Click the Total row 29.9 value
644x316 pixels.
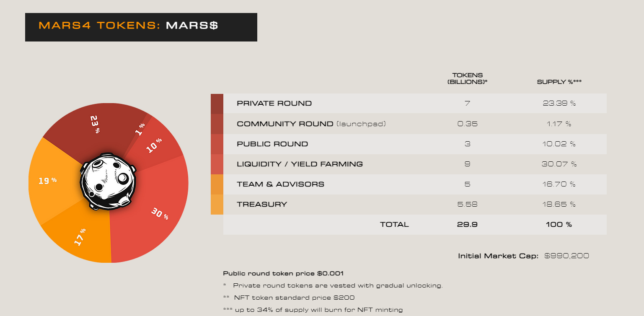point(467,225)
